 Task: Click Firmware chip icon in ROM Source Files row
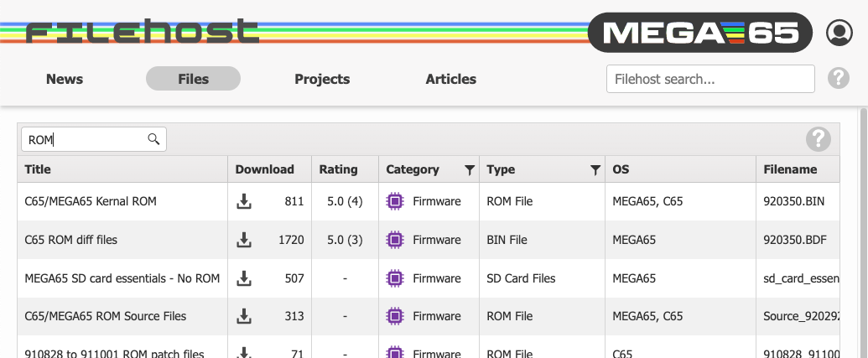(395, 316)
